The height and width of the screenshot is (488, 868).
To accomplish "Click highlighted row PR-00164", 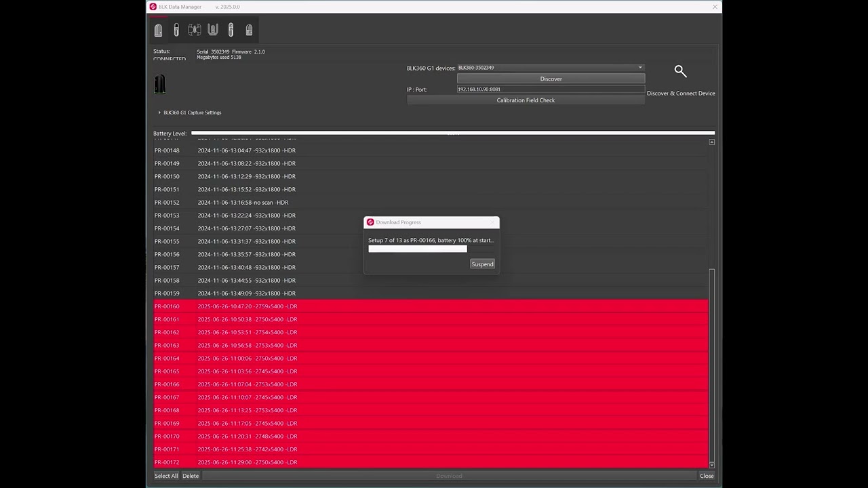I will 431,359.
